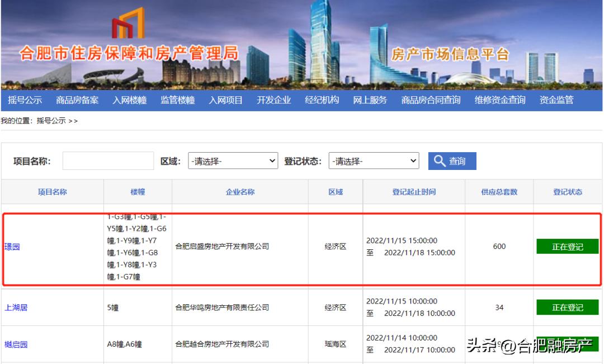Open the 上湖居 project link
Viewport: 604px width, 364px height.
point(17,306)
